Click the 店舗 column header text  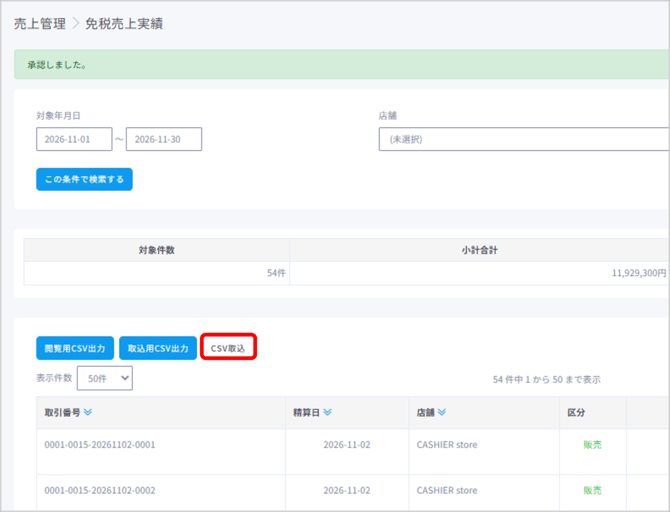click(x=426, y=412)
